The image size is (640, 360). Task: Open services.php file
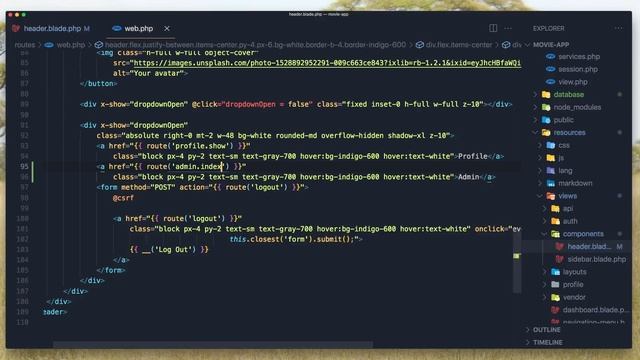coord(579,57)
